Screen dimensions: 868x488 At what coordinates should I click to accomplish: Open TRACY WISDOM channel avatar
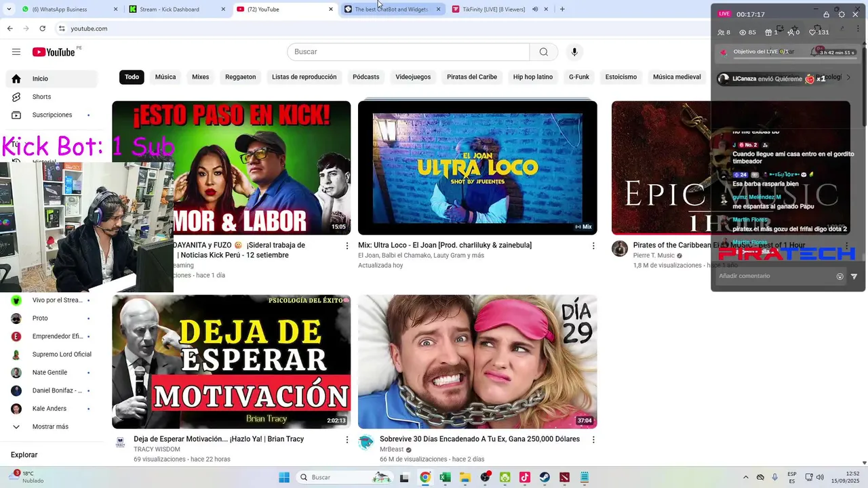click(x=120, y=443)
